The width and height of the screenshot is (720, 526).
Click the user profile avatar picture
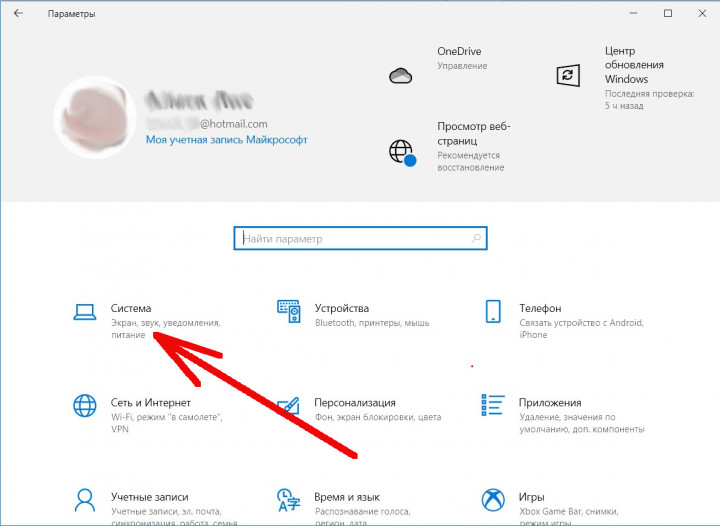click(x=96, y=120)
